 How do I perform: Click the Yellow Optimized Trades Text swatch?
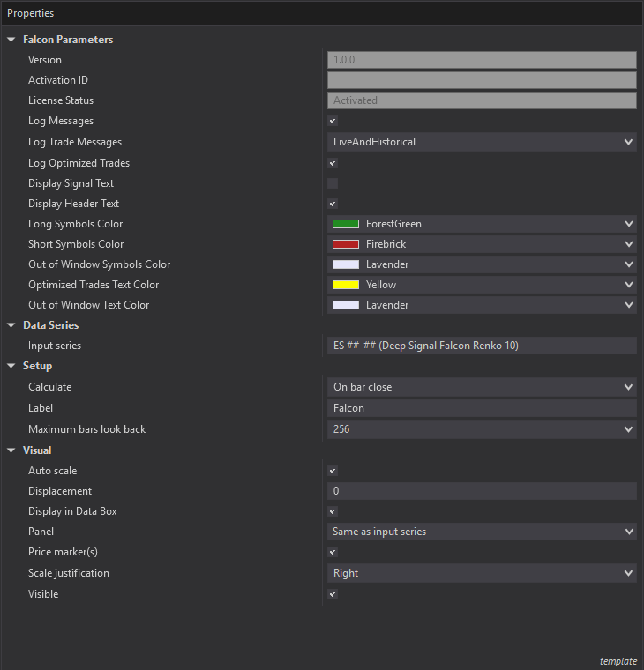(345, 285)
